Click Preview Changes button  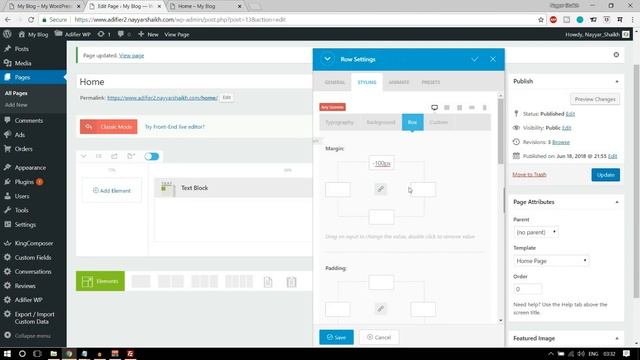click(x=595, y=99)
